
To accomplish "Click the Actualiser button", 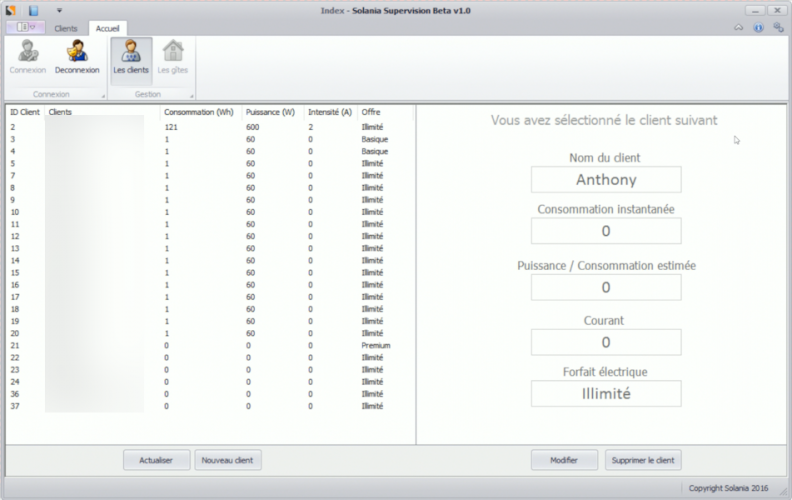I will click(156, 460).
